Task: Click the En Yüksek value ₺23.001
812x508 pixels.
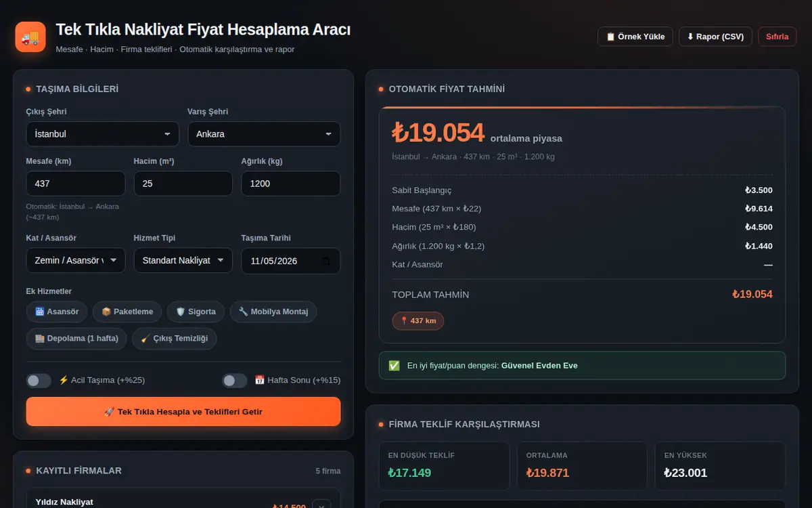Action: [x=685, y=473]
